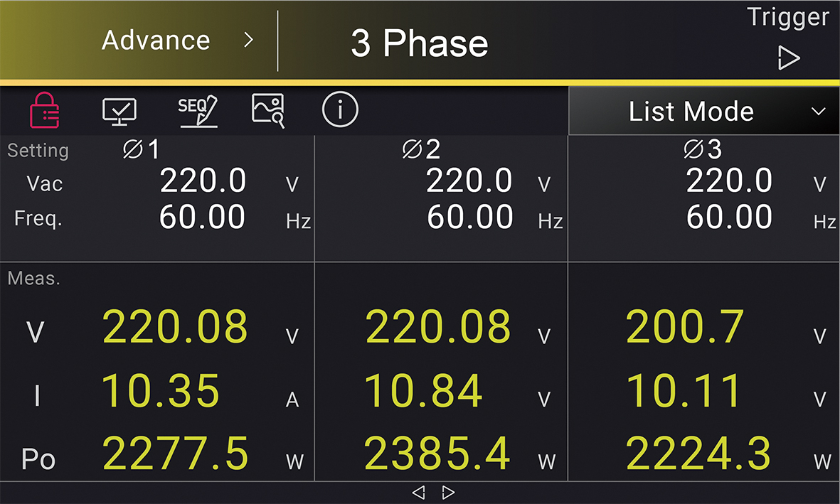Click the chevron next to Advance
840x504 pixels.
click(x=248, y=40)
